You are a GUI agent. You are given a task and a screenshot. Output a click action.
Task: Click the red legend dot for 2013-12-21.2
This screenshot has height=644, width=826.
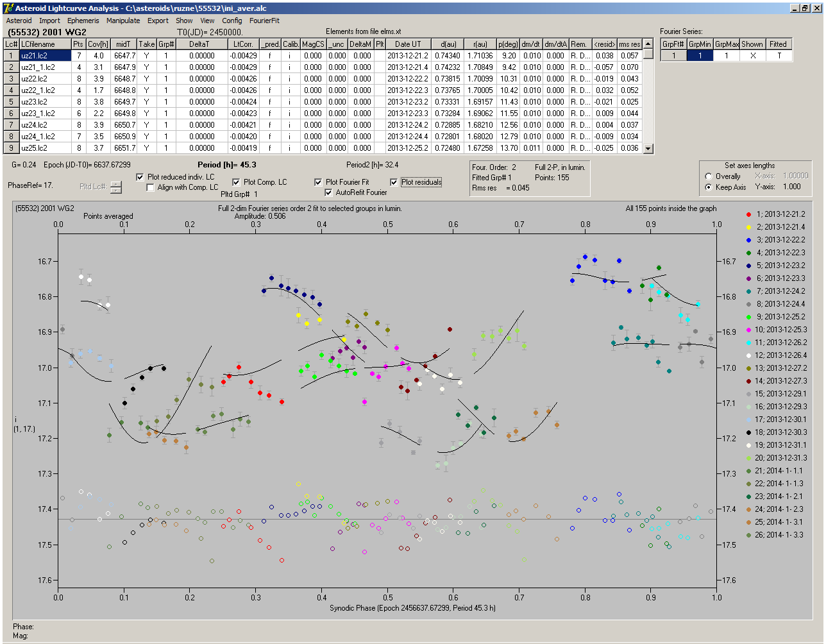pyautogui.click(x=748, y=214)
